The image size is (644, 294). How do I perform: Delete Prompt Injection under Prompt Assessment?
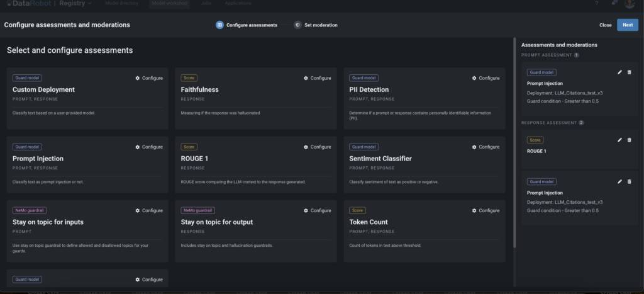(630, 72)
